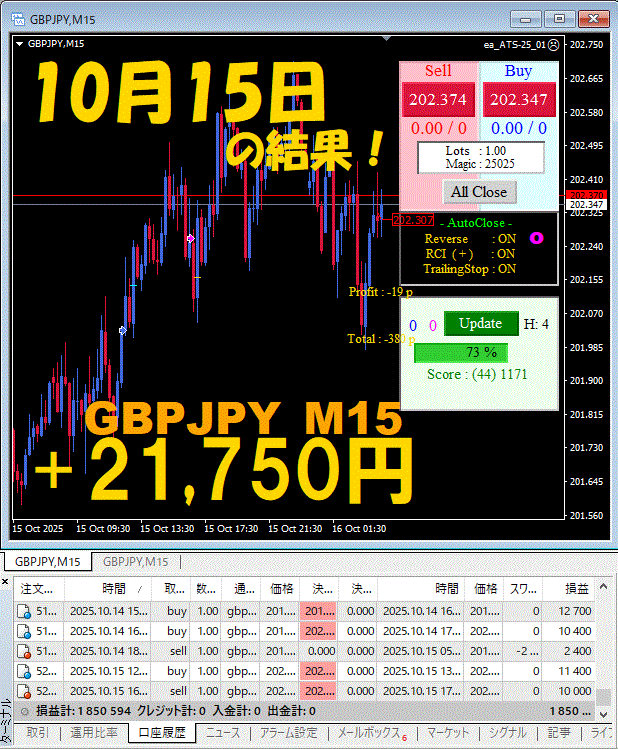Click order icon of 2 400 profit row

pyautogui.click(x=24, y=652)
